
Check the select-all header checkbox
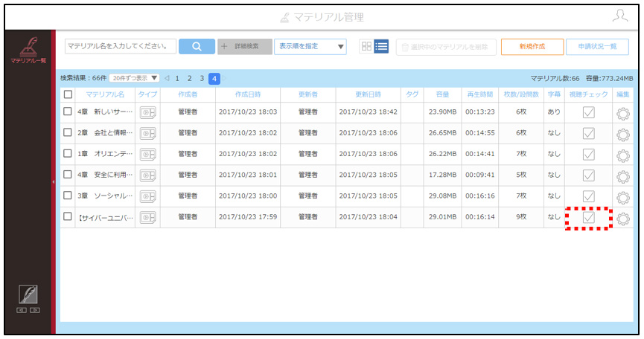click(68, 94)
